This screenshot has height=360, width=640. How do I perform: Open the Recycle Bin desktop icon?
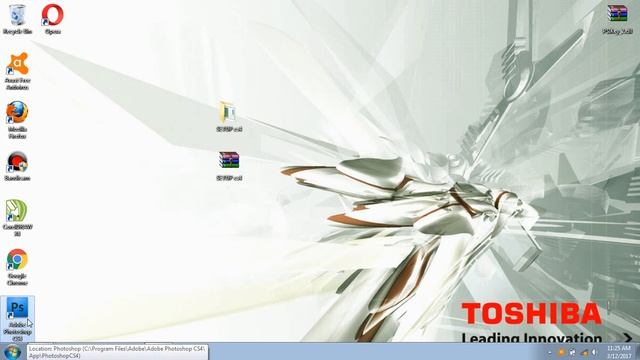(x=17, y=19)
